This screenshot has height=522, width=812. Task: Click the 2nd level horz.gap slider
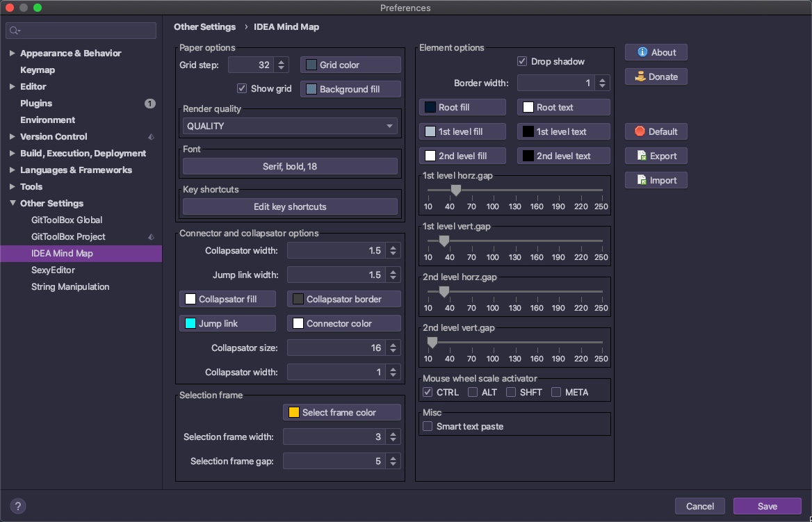pos(514,292)
